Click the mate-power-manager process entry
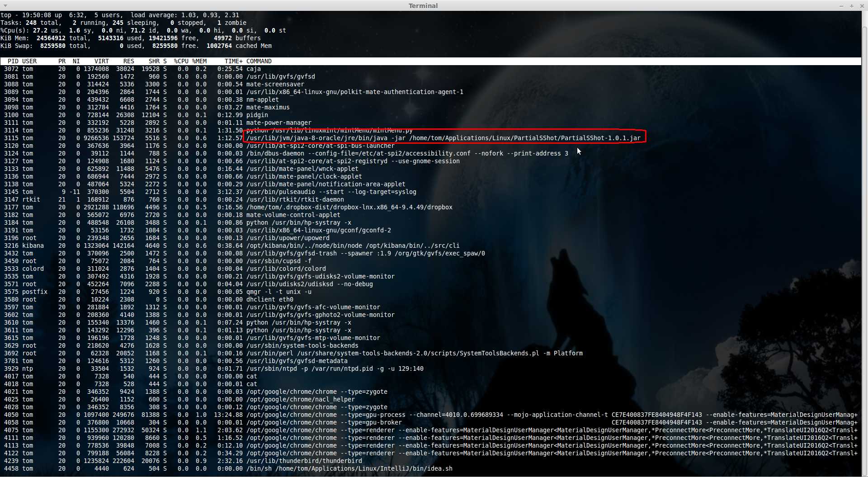Viewport: 868px width, 477px height. pyautogui.click(x=278, y=123)
